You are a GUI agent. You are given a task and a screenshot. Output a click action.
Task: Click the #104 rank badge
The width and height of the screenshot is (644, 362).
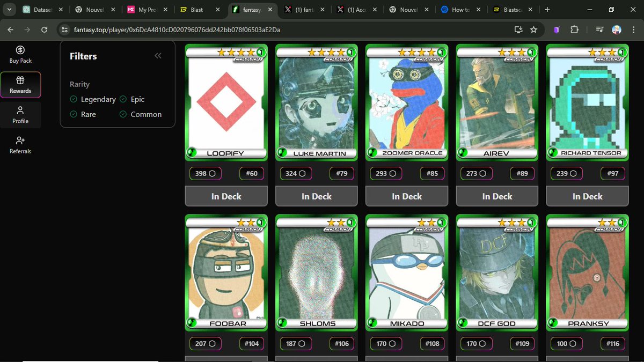coord(251,343)
